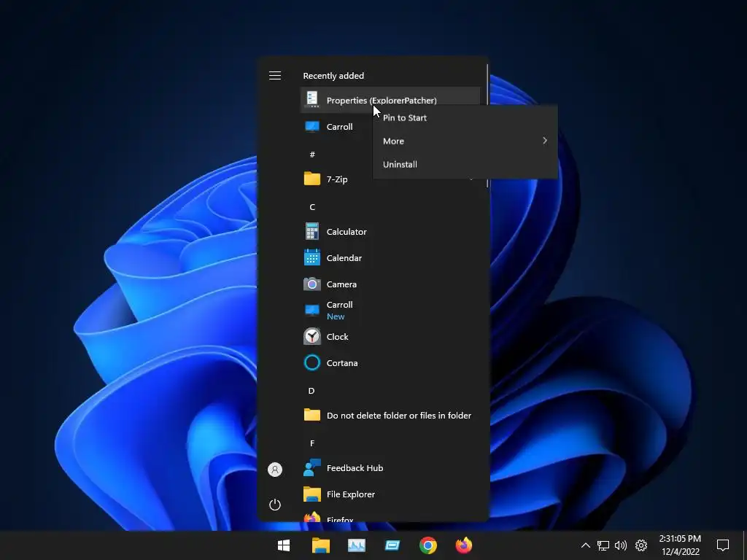Open the notification center icon
The height and width of the screenshot is (560, 747).
coord(723,545)
